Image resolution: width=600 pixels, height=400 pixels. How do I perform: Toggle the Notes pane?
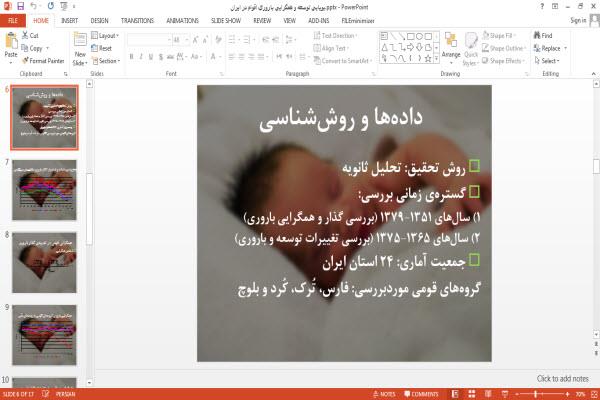pyautogui.click(x=384, y=394)
